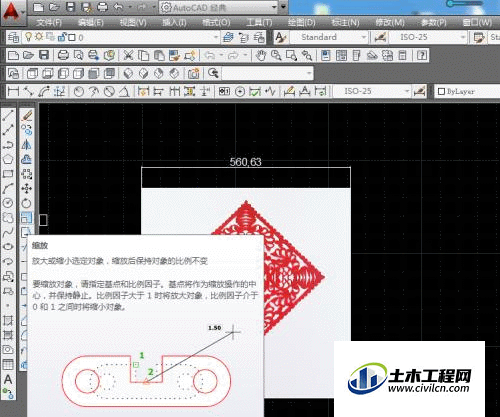Open the Text Style icon
The width and height of the screenshot is (500, 417).
pyautogui.click(x=281, y=37)
